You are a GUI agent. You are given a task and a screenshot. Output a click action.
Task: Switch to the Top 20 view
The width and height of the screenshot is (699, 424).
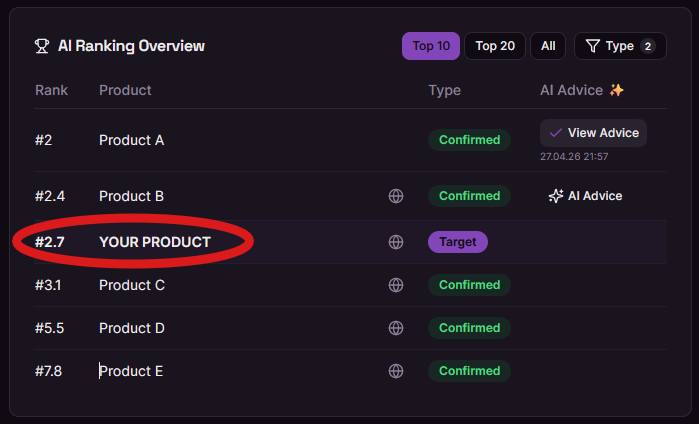point(495,46)
